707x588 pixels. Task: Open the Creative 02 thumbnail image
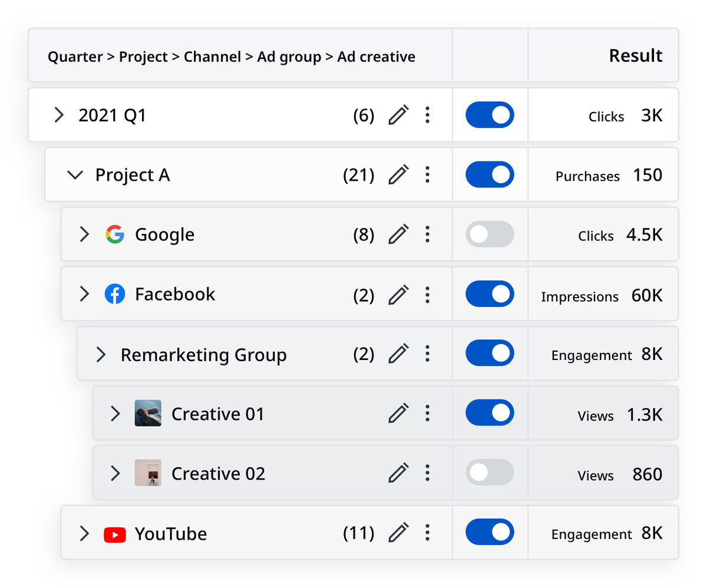pyautogui.click(x=148, y=473)
